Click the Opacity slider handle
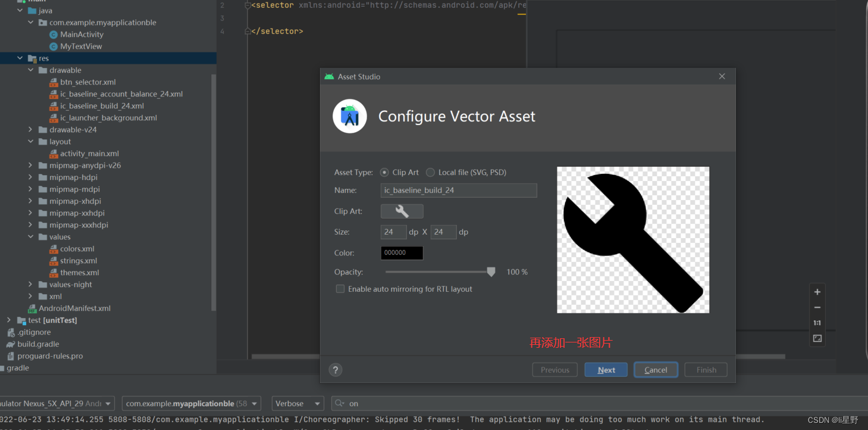This screenshot has height=430, width=868. (491, 272)
